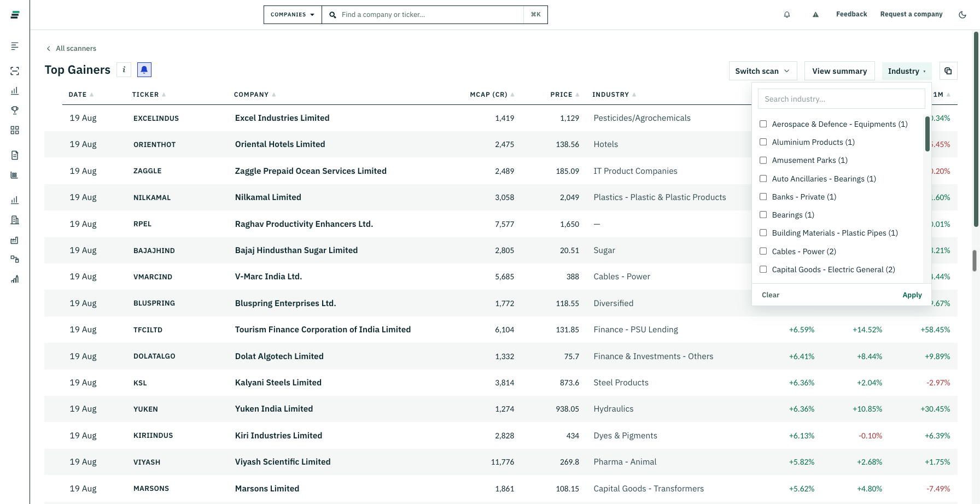Sort table by INDUSTRY column
Viewport: 980px width, 504px height.
[x=614, y=95]
